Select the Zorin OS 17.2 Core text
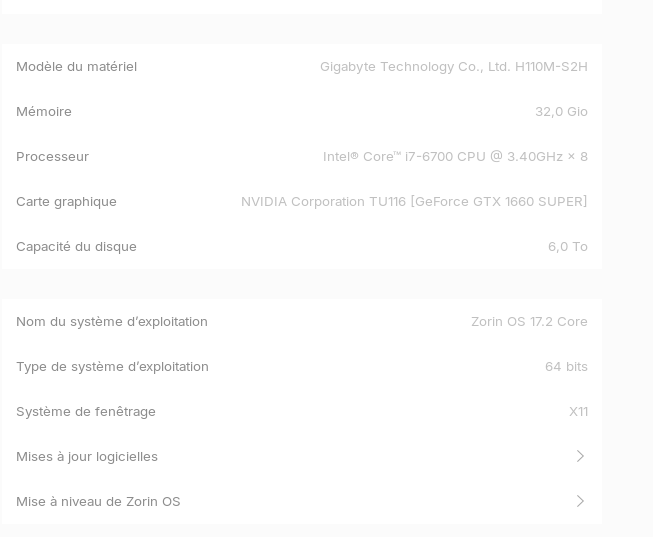Viewport: 653px width, 537px height. [529, 321]
